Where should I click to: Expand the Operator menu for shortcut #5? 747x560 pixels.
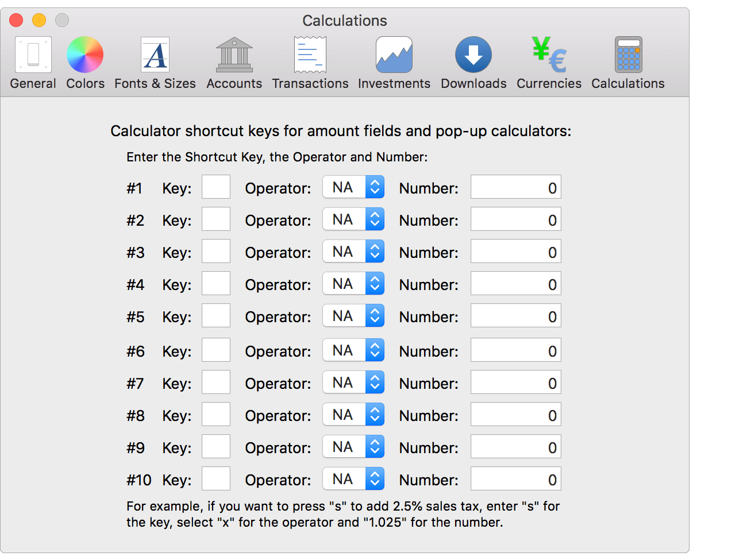[x=353, y=315]
